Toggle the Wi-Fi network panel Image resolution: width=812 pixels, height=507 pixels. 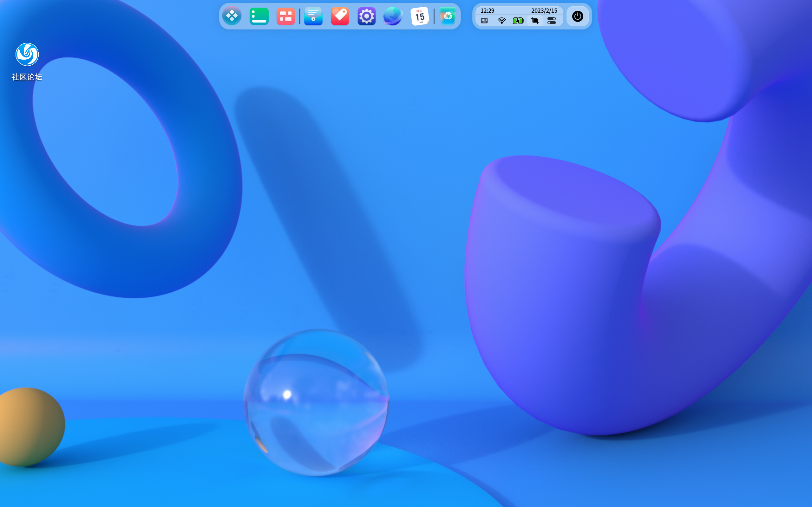click(501, 21)
